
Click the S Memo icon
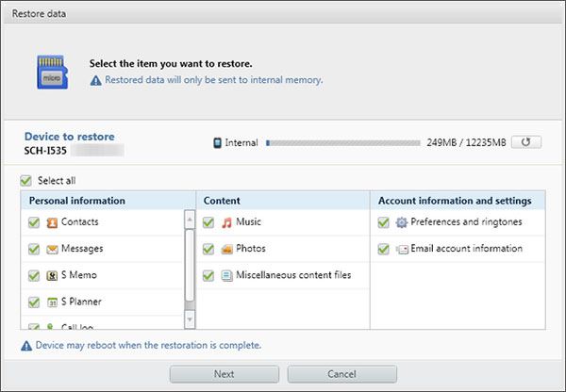point(52,276)
